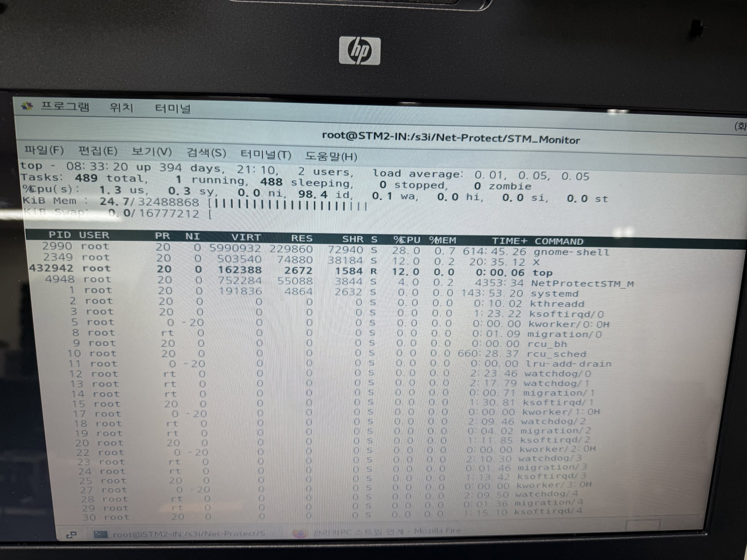
Task: Open the 프로그램 (Applications) menu
Action: (x=65, y=106)
